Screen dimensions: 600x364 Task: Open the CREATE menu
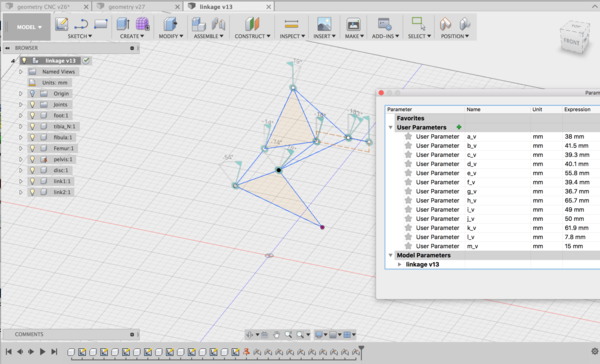coord(132,36)
